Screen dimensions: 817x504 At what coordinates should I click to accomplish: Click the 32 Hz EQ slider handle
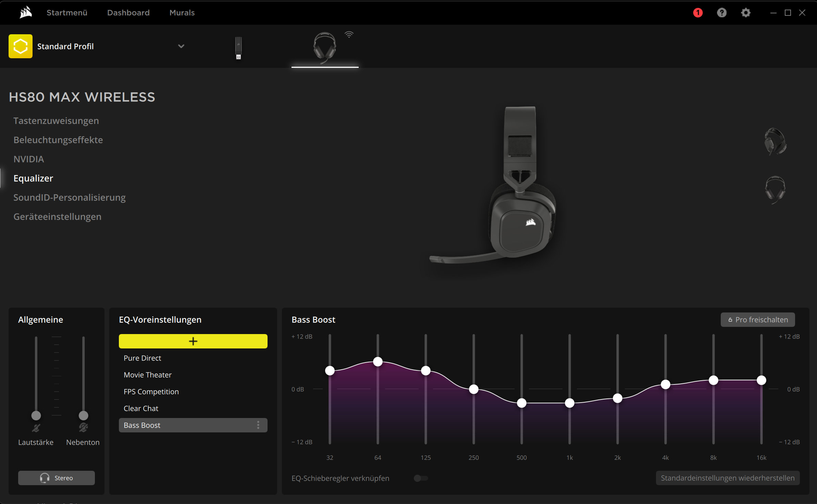pyautogui.click(x=330, y=370)
